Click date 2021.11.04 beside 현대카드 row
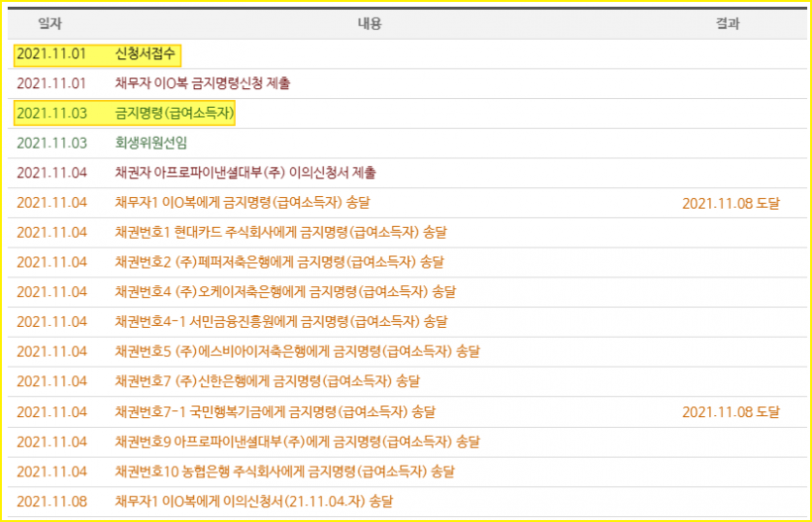The width and height of the screenshot is (812, 522). point(51,233)
